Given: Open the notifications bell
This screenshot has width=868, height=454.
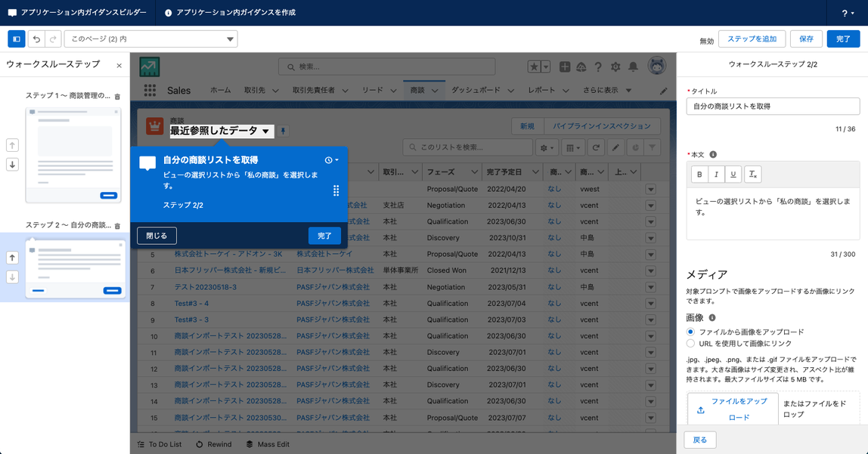Looking at the screenshot, I should [634, 67].
